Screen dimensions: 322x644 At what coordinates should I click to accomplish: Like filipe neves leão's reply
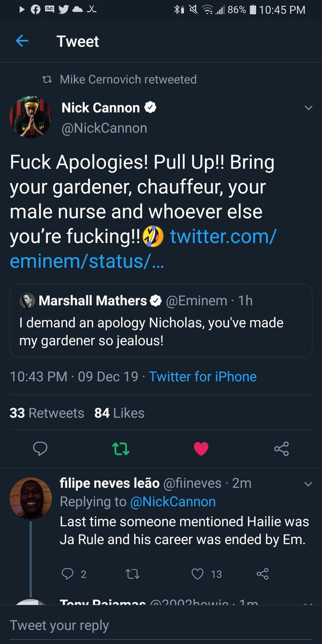point(199,574)
